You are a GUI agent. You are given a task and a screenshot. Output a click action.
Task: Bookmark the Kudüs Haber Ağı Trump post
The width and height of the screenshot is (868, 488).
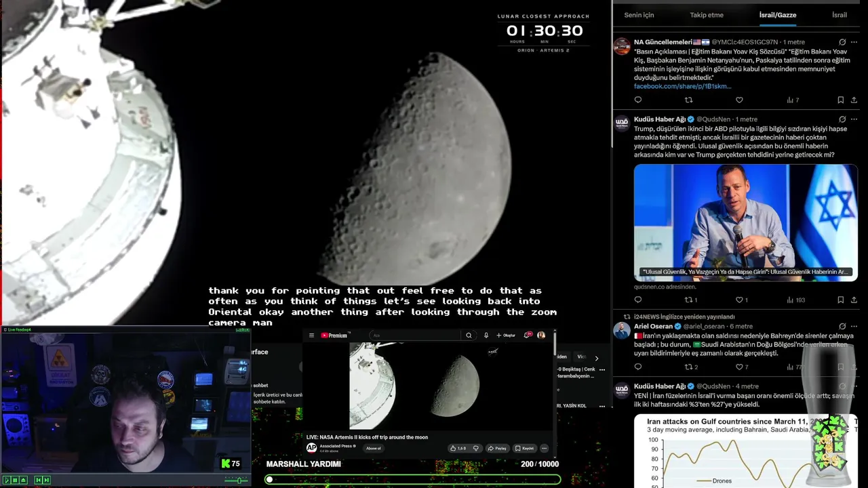click(840, 300)
